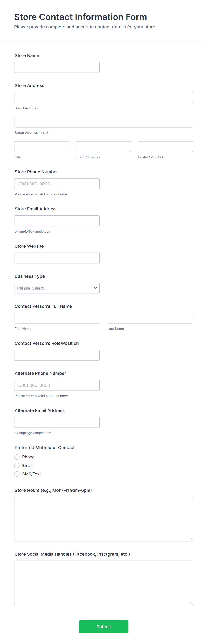The height and width of the screenshot is (644, 205).
Task: Focus the Street Address field
Action: pos(103,98)
